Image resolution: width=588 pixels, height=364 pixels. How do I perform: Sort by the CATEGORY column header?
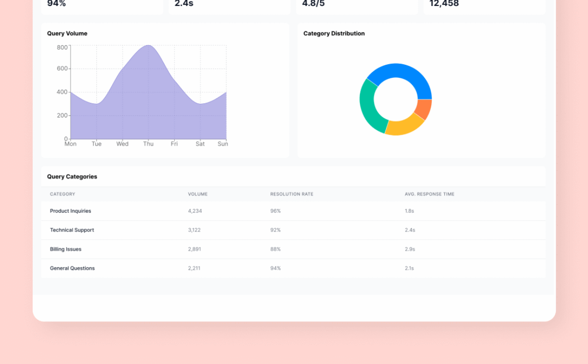click(62, 194)
